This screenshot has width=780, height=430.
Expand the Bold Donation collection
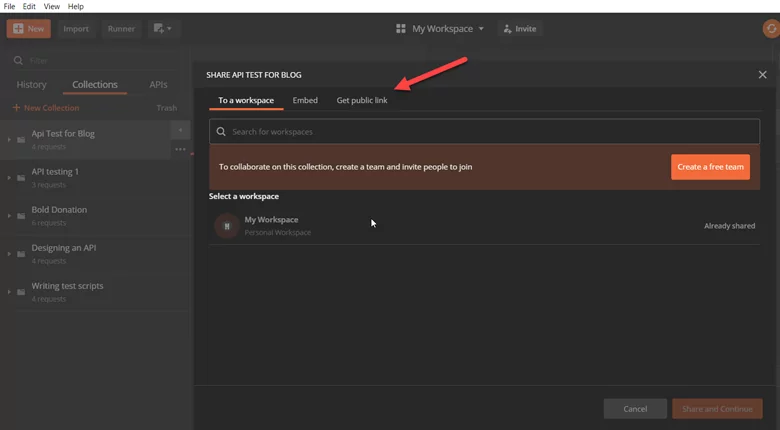(x=9, y=216)
